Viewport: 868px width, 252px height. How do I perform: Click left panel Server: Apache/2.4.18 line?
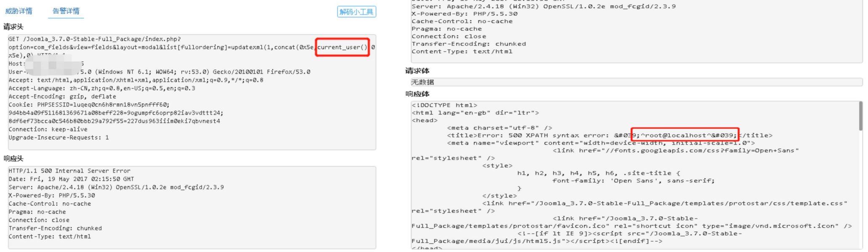[116, 187]
